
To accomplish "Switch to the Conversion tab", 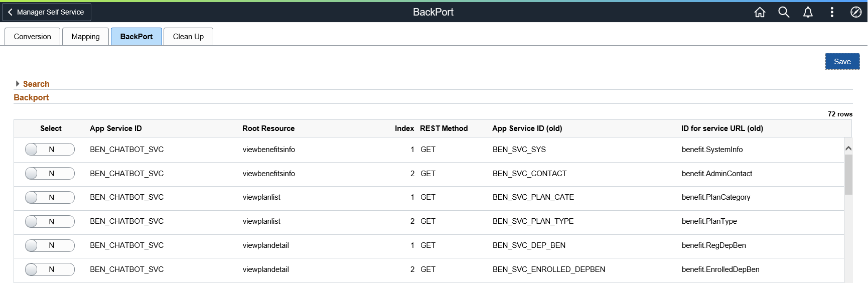I will click(x=33, y=37).
